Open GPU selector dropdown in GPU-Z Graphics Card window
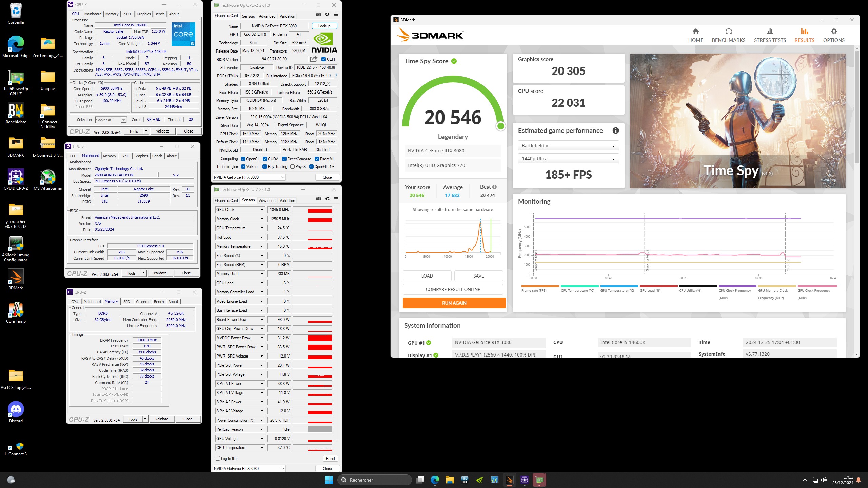The width and height of the screenshot is (868, 488). tap(249, 177)
